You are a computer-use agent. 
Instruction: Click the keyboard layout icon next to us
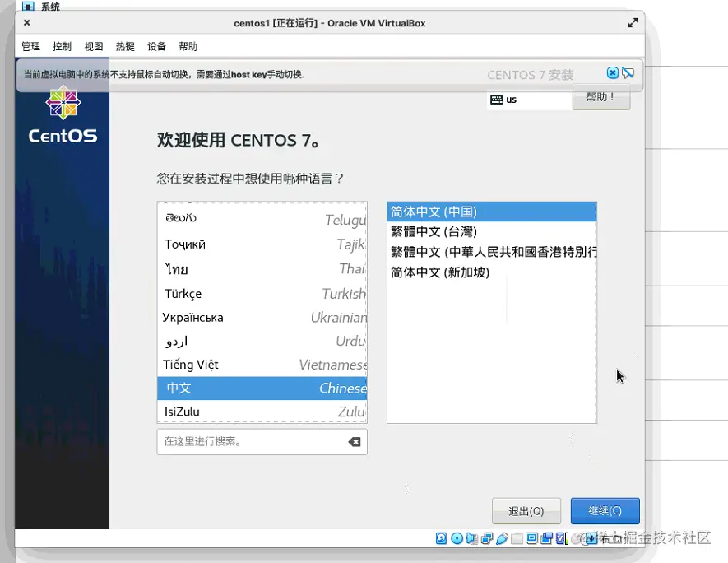tap(496, 100)
